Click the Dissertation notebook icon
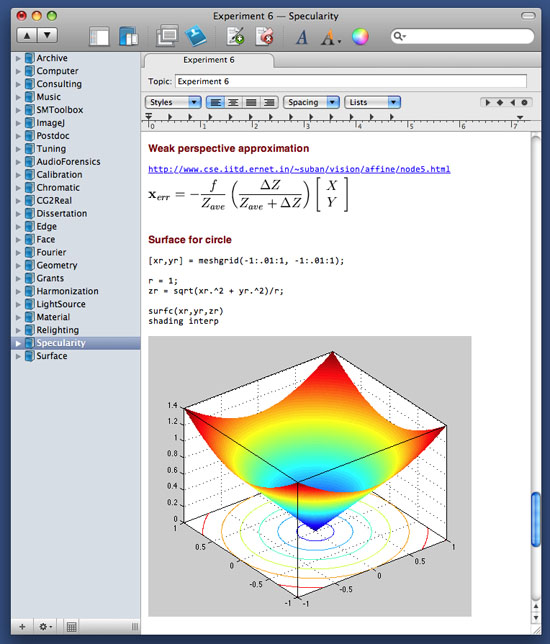 (x=30, y=214)
